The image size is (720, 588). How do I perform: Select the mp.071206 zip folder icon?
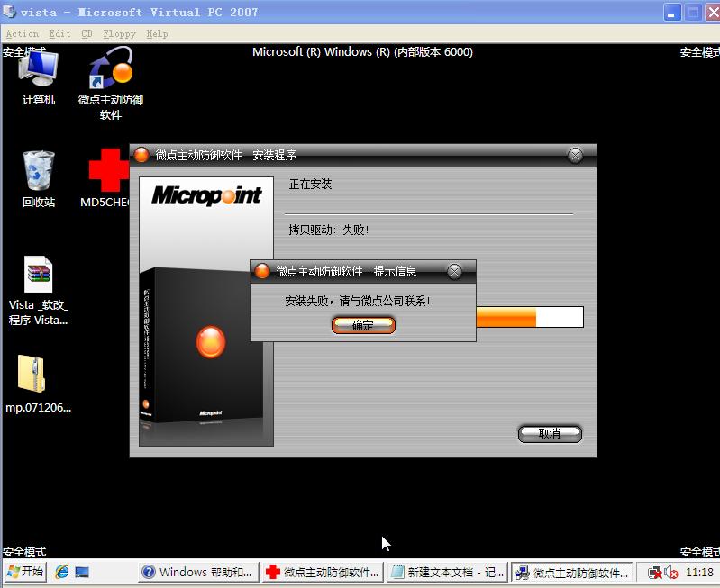[x=39, y=384]
